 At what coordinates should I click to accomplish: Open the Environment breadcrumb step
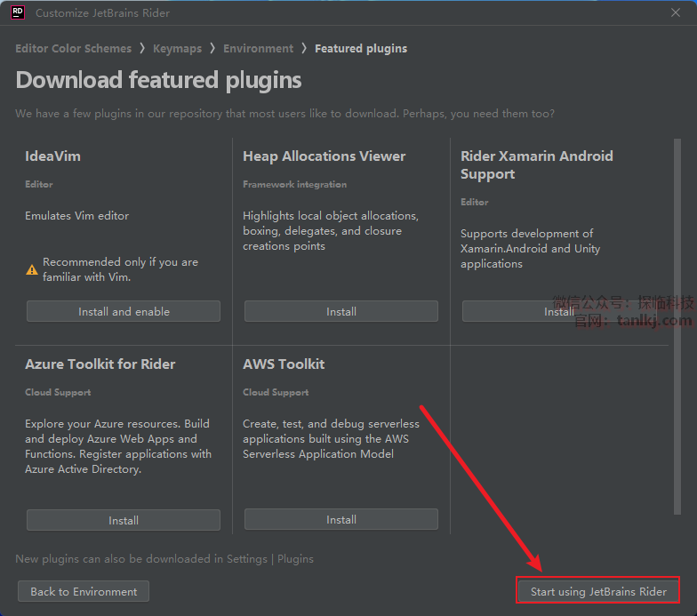pyautogui.click(x=258, y=49)
